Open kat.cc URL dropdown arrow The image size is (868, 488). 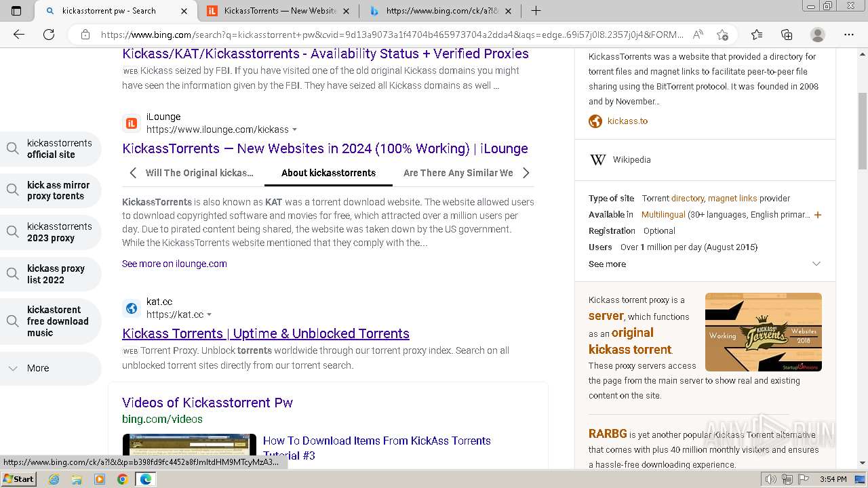(x=209, y=314)
